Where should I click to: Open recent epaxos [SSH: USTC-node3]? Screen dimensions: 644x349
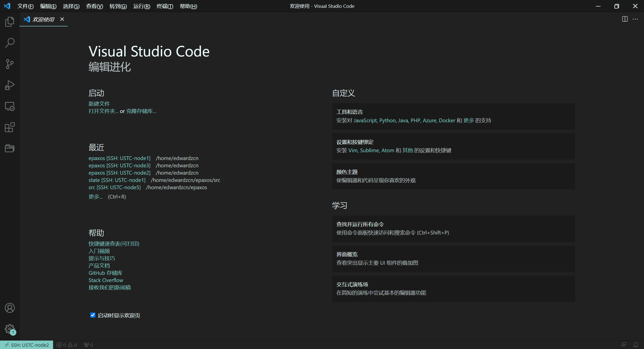(x=119, y=165)
